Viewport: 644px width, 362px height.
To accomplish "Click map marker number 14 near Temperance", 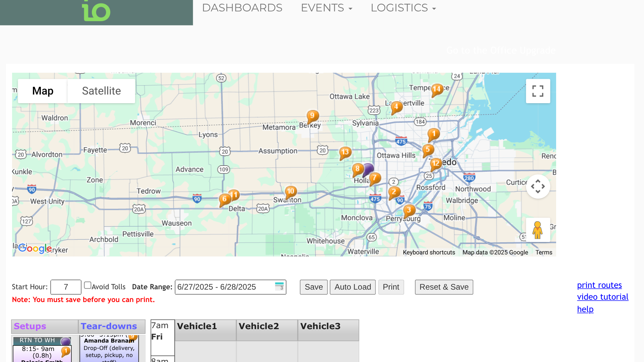I will (437, 89).
